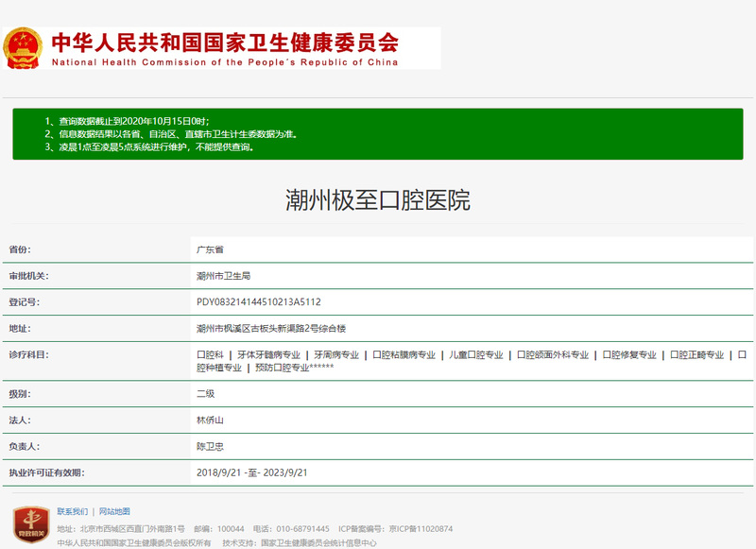
Task: Select the 牙周病专业 entry
Action: point(336,354)
